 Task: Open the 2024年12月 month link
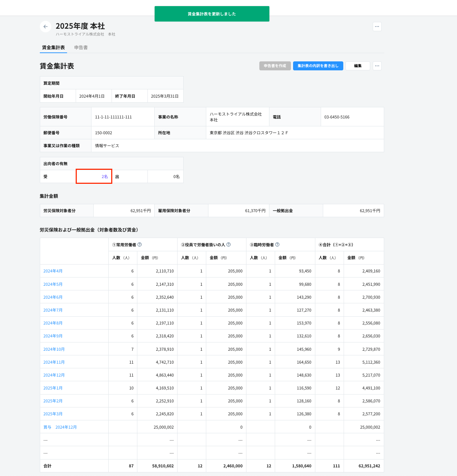pyautogui.click(x=54, y=375)
